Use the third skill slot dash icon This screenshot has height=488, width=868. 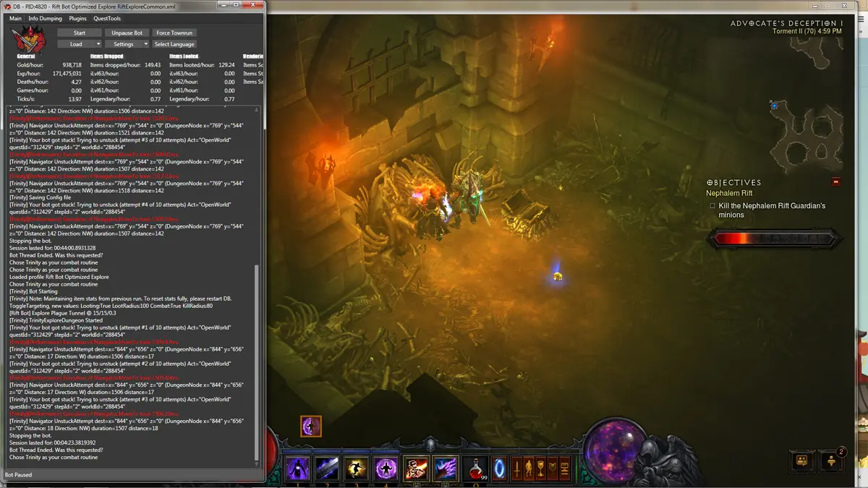355,469
